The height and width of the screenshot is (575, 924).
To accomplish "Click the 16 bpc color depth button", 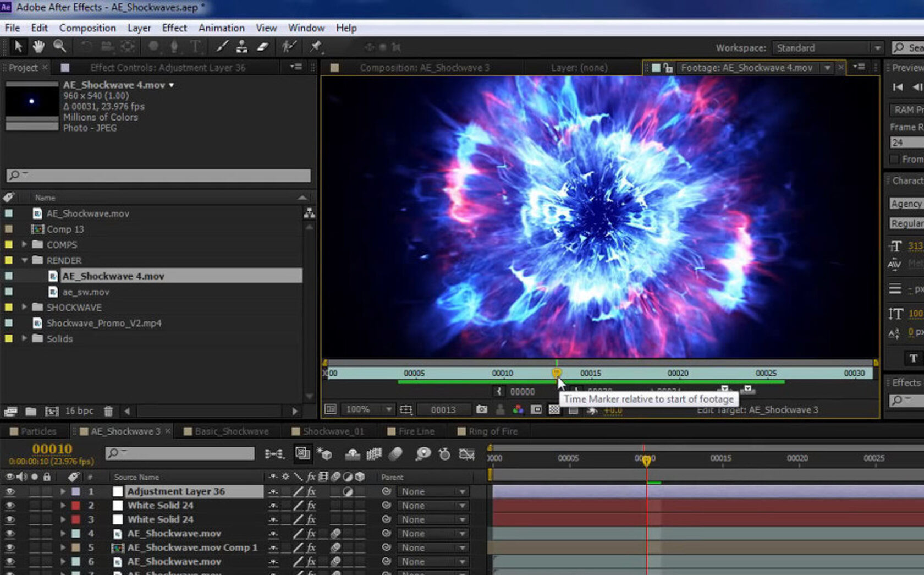I will click(79, 411).
